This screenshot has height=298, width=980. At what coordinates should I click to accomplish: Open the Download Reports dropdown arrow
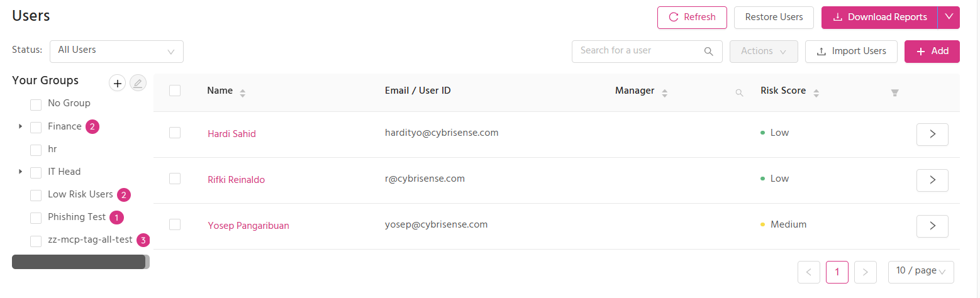(949, 18)
